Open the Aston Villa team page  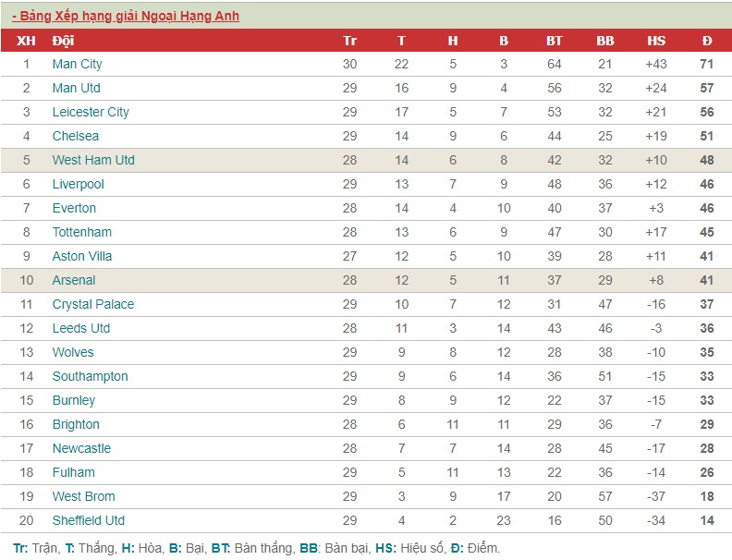coord(82,256)
